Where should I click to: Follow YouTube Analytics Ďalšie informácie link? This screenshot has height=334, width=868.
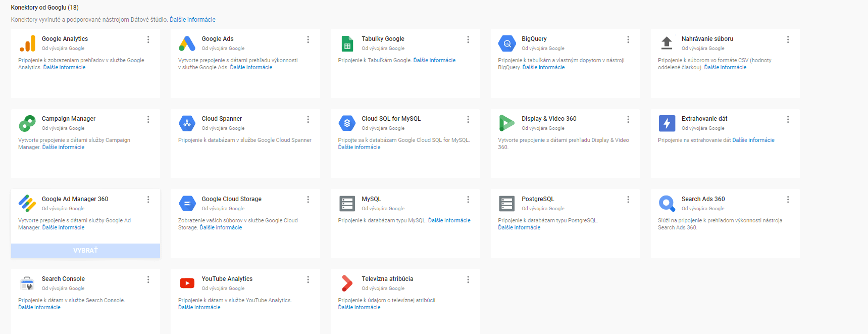(x=199, y=307)
